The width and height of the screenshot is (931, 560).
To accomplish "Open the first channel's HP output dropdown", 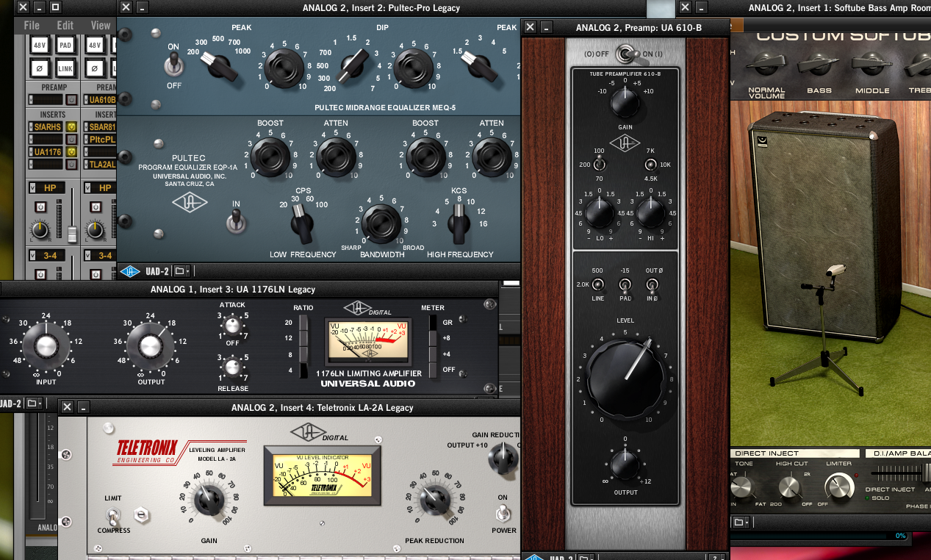I will (x=32, y=188).
